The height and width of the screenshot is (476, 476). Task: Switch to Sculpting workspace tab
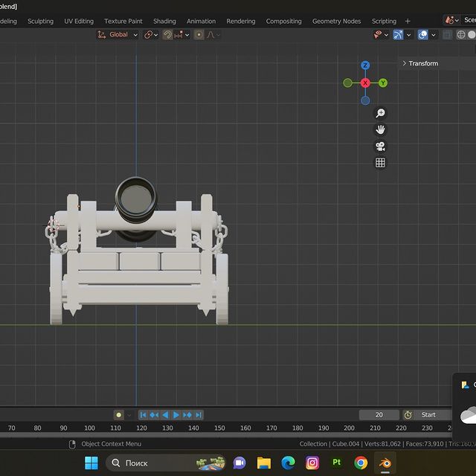coord(40,22)
